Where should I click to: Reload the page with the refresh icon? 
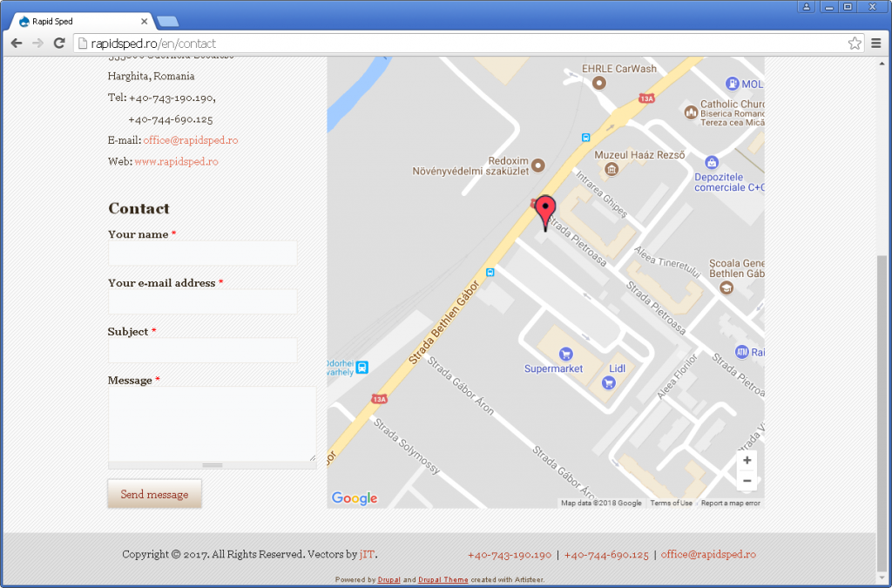59,43
